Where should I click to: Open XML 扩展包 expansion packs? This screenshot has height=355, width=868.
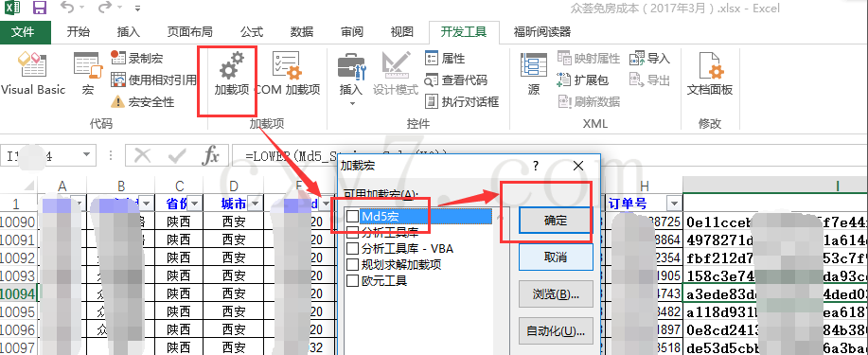point(582,80)
